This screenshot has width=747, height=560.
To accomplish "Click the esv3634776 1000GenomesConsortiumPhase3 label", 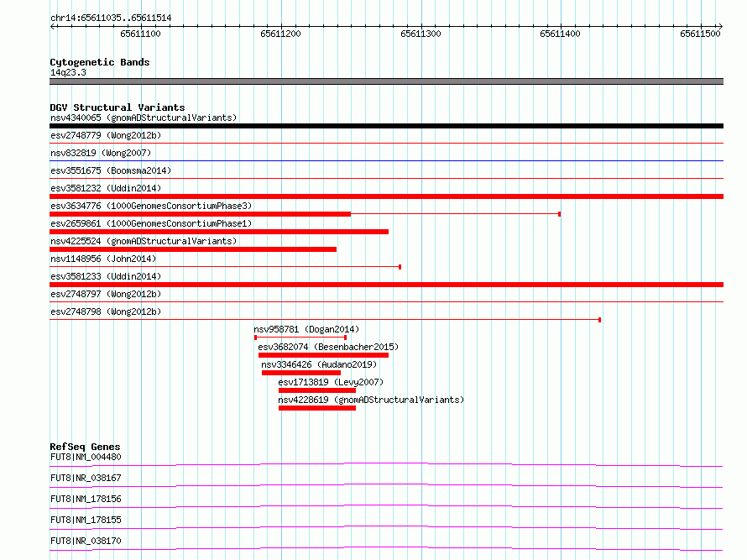I will point(151,206).
